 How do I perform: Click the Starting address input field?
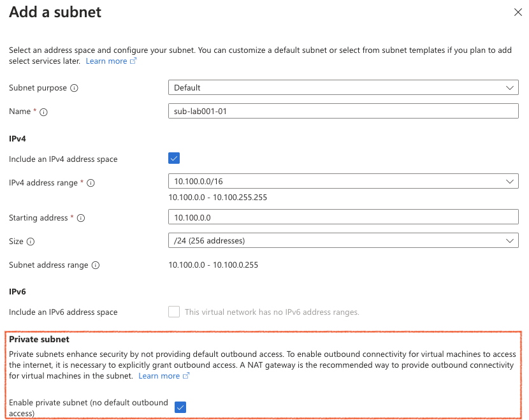tap(343, 217)
